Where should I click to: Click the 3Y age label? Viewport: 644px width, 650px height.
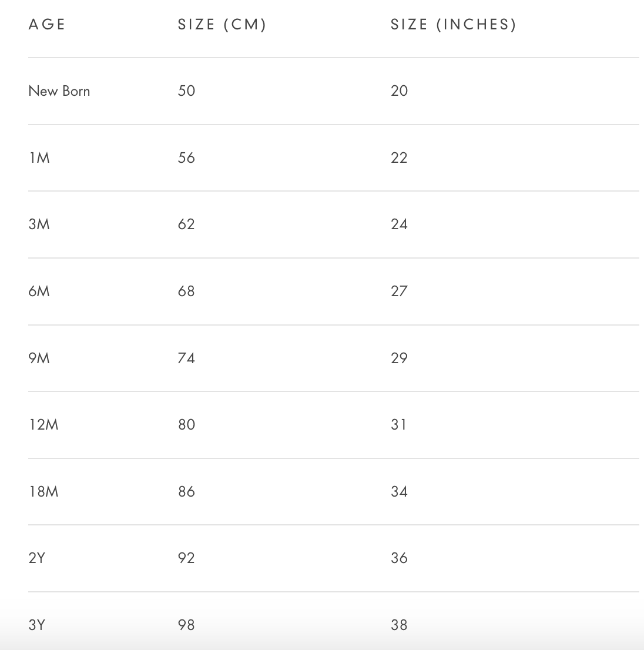point(36,625)
